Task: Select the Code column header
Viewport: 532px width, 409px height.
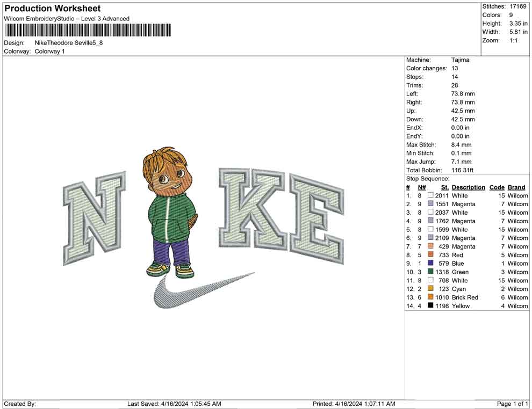Action: point(497,187)
